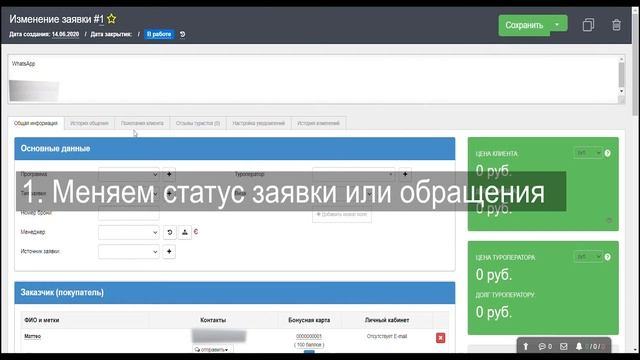Click the Номер брони input field
Screen dimensions: 640x360
point(129,213)
